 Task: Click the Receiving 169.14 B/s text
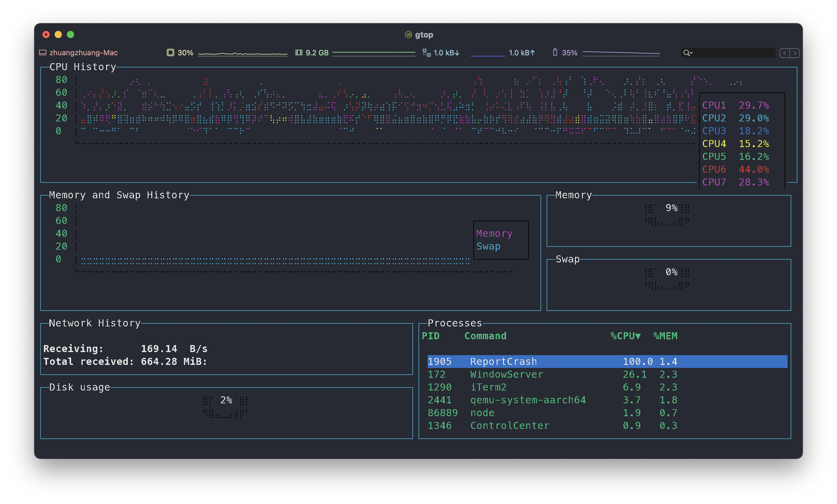(125, 349)
